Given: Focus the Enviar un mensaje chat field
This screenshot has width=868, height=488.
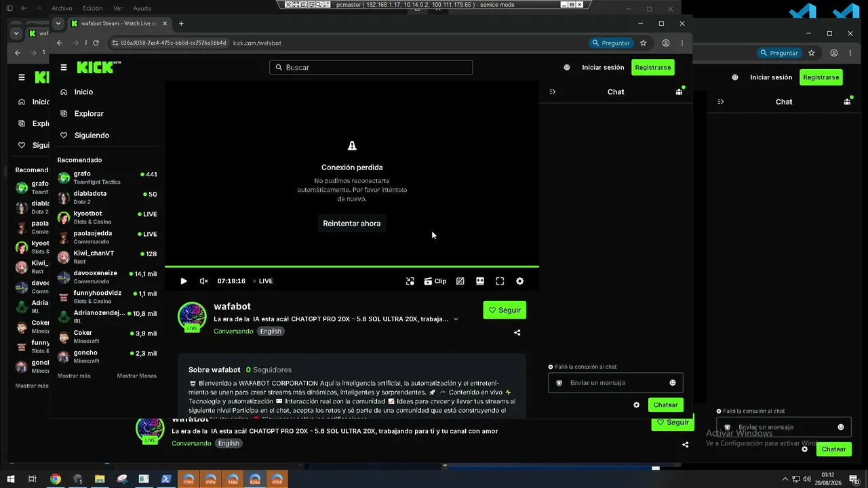Looking at the screenshot, I should pos(616,383).
